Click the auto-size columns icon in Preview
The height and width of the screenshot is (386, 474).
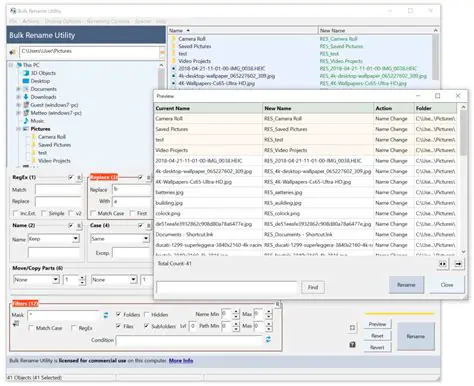(x=443, y=264)
